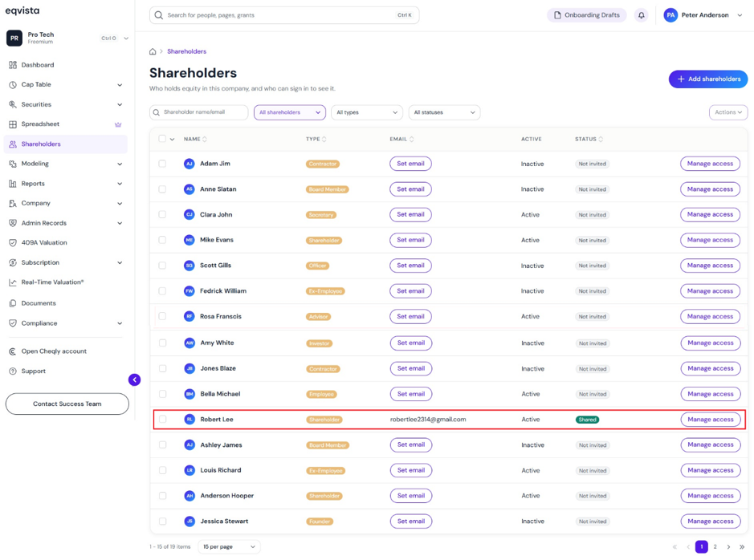Open 409A Valuation in the sidebar
The image size is (754, 560).
(x=65, y=242)
